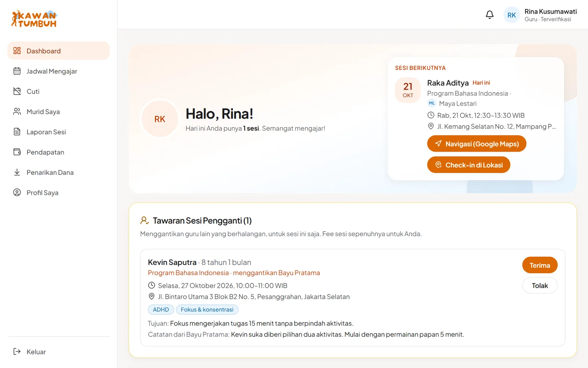Click the Penarikan Dana download icon

[17, 172]
